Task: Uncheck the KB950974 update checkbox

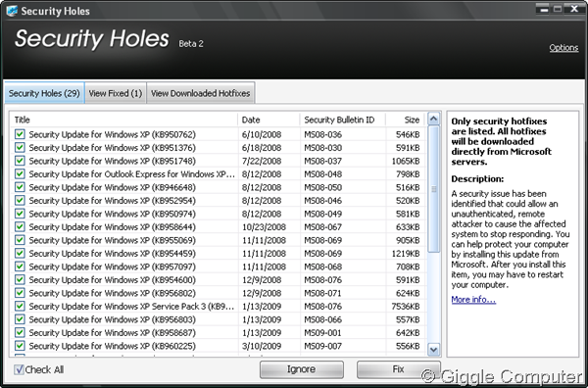Action: (x=20, y=214)
